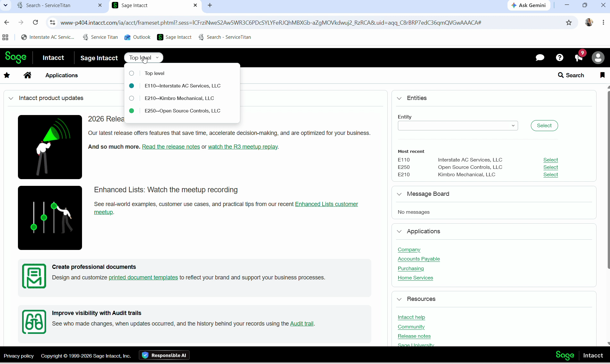Open the Home Services application link
The width and height of the screenshot is (610, 364).
point(415,278)
